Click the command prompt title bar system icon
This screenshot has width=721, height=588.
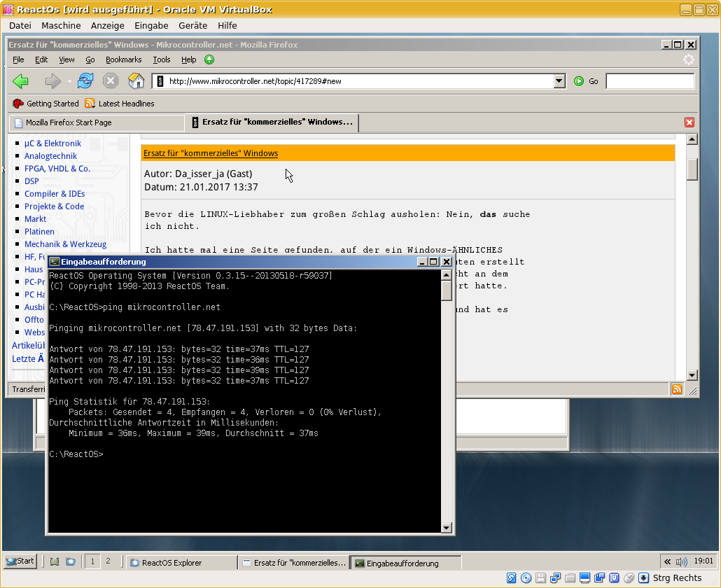[55, 262]
